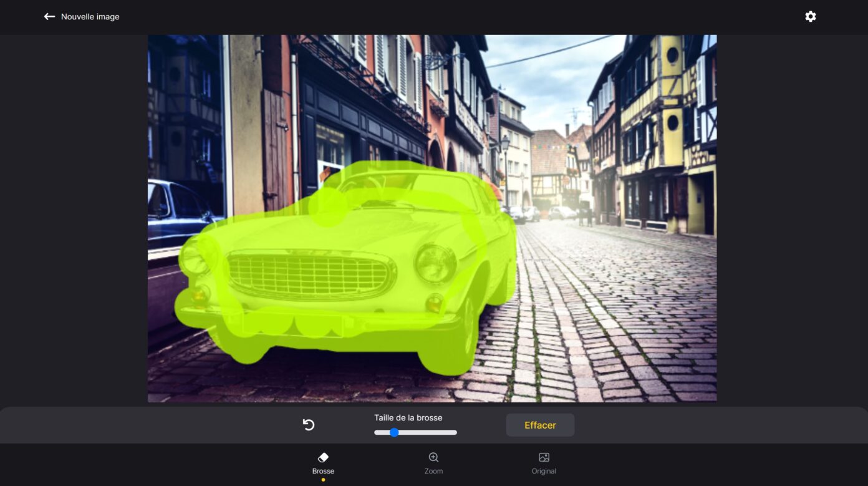
Task: Click the blue brush size slider handle
Action: point(394,432)
